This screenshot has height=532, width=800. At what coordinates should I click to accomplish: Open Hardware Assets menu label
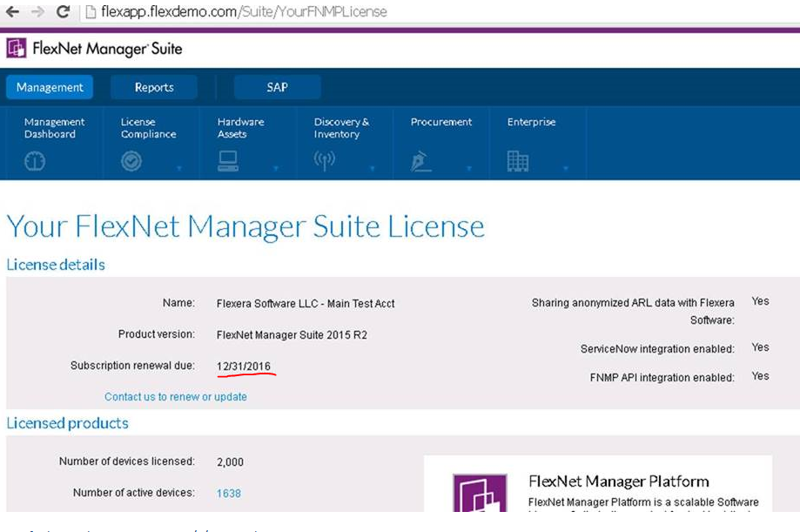(241, 128)
